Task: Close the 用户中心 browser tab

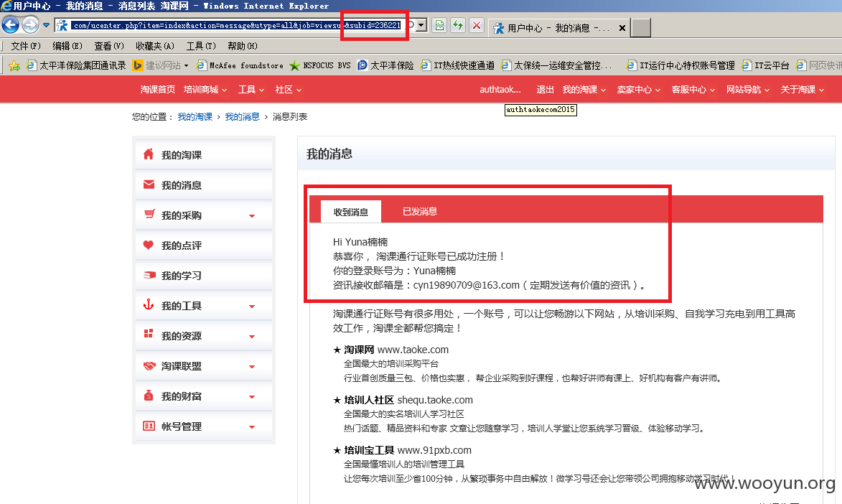Action: click(x=622, y=28)
